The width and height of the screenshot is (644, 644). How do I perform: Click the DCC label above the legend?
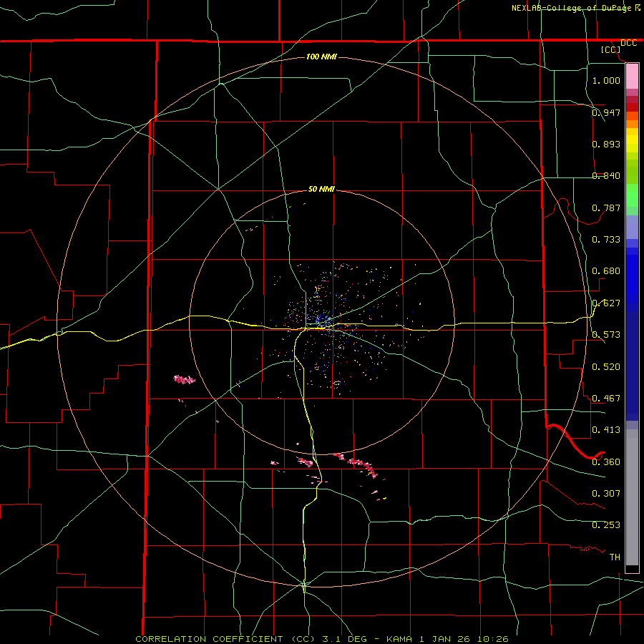click(628, 43)
